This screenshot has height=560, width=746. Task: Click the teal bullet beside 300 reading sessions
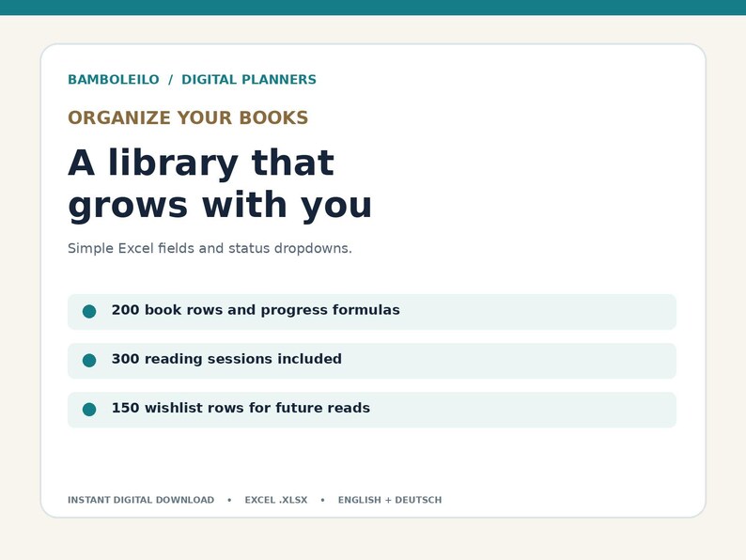pos(89,361)
